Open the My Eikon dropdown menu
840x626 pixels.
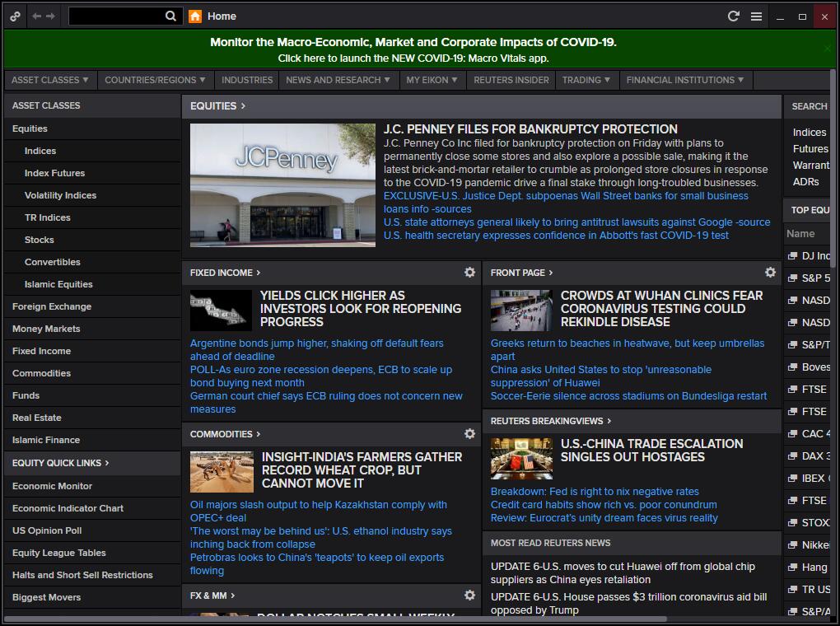432,80
